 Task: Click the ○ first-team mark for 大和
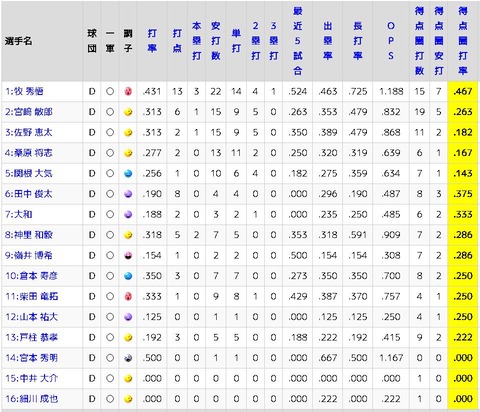coord(110,215)
